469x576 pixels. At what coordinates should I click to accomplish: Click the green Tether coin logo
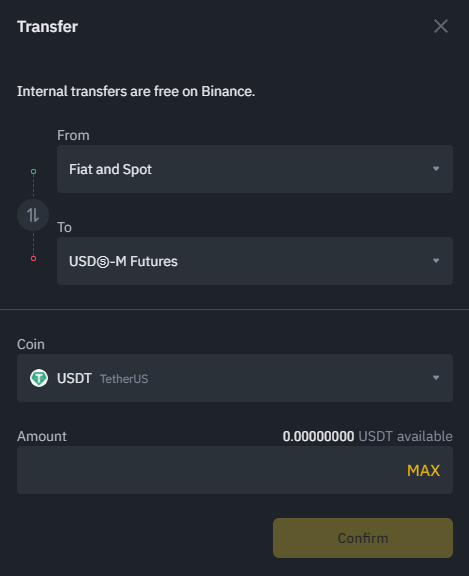[39, 378]
